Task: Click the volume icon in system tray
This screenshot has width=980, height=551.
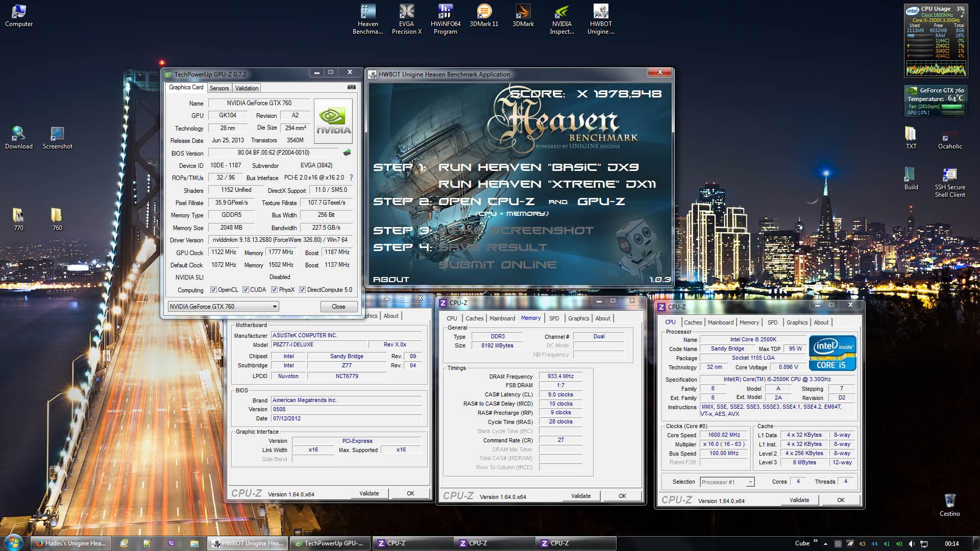Action: click(x=912, y=543)
